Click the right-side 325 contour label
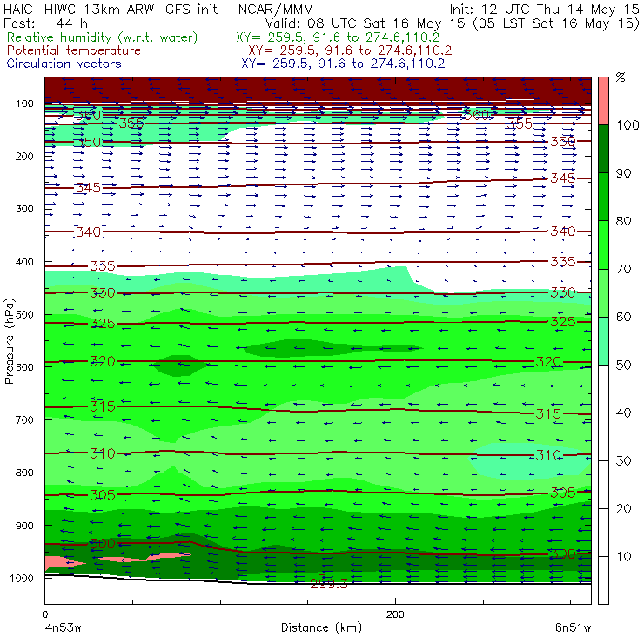 [x=563, y=322]
